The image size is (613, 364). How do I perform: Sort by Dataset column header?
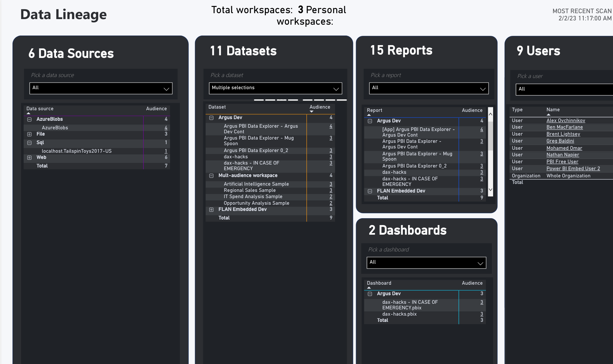(x=217, y=107)
